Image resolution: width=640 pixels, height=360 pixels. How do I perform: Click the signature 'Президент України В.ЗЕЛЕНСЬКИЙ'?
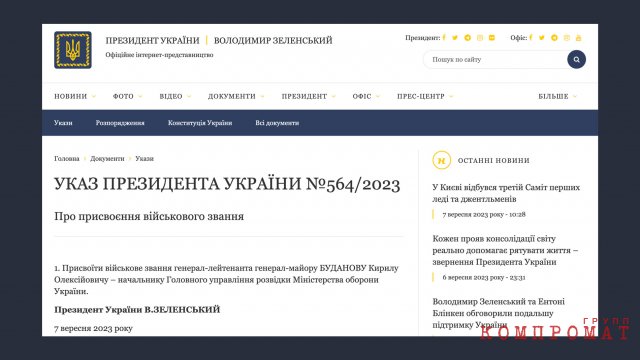pos(137,309)
